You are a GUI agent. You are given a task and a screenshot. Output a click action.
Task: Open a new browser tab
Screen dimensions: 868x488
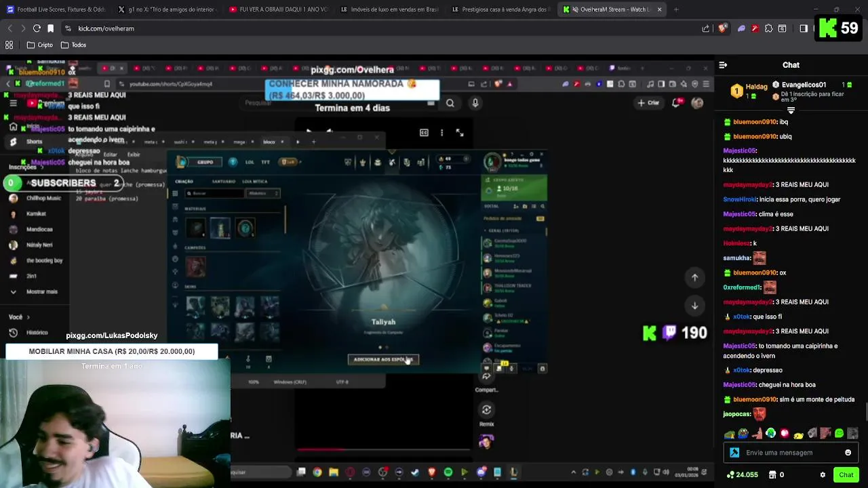point(676,9)
